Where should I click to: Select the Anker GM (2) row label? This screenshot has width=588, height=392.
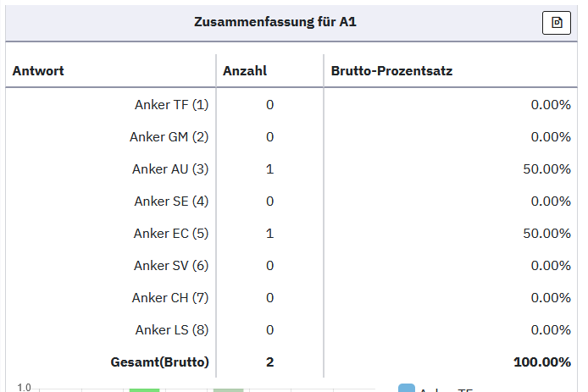(169, 137)
